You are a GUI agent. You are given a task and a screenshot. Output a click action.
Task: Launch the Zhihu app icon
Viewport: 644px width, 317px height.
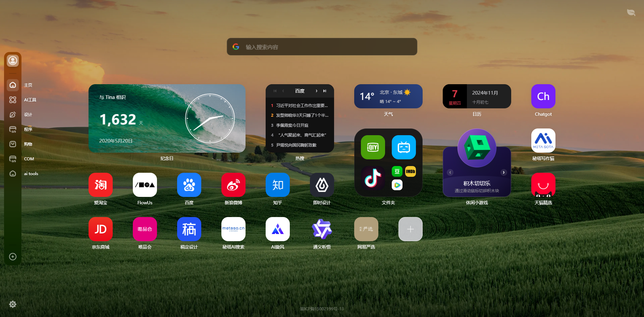click(277, 185)
